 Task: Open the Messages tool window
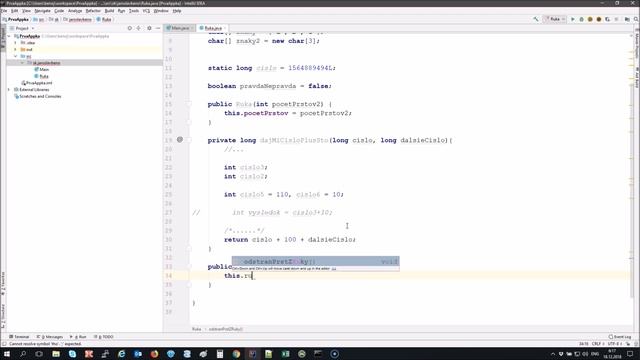(x=49, y=337)
